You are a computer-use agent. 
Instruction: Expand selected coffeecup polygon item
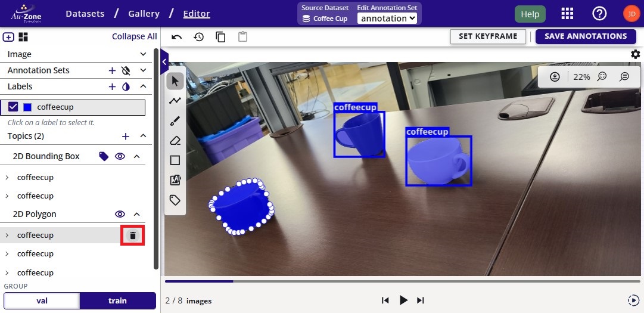(x=7, y=235)
